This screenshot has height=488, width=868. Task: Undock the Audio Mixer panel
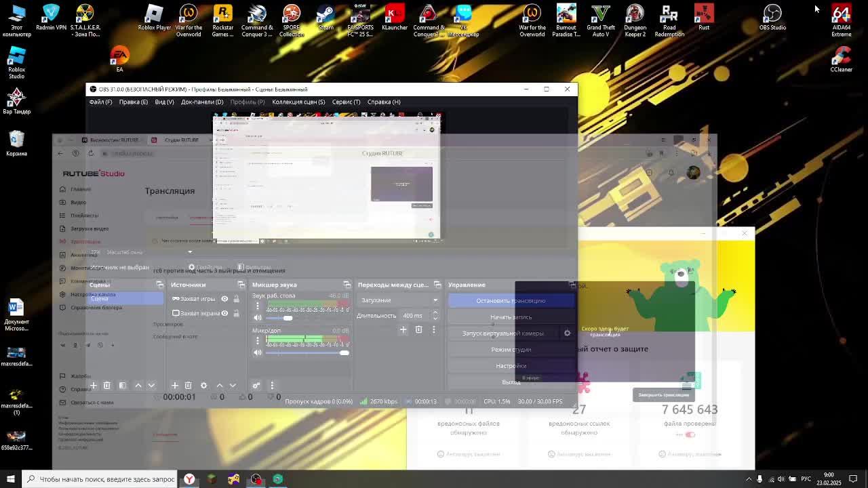[347, 285]
